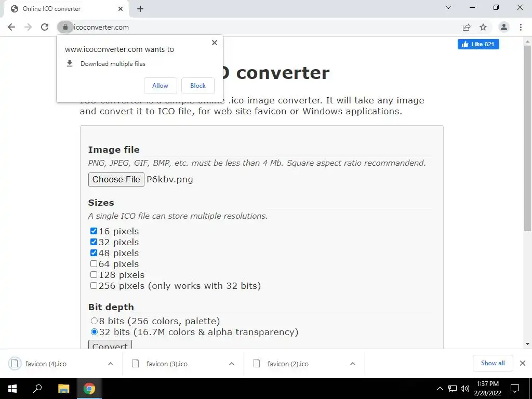Open the notification center icon
532x399 pixels.
[x=515, y=389]
